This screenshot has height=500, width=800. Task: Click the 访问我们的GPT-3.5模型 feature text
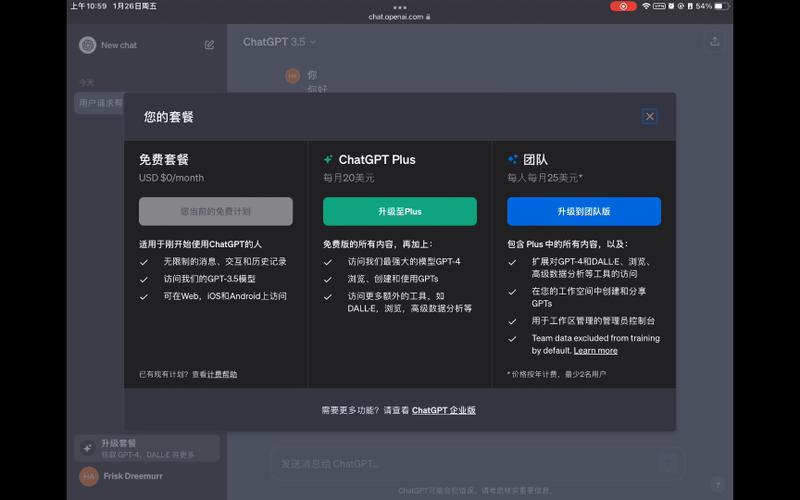tap(210, 279)
